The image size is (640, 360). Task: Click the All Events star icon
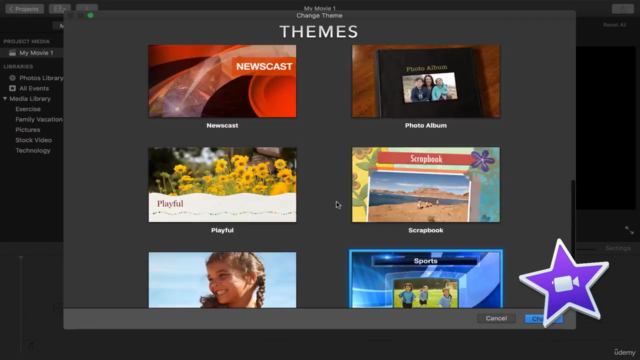[12, 88]
